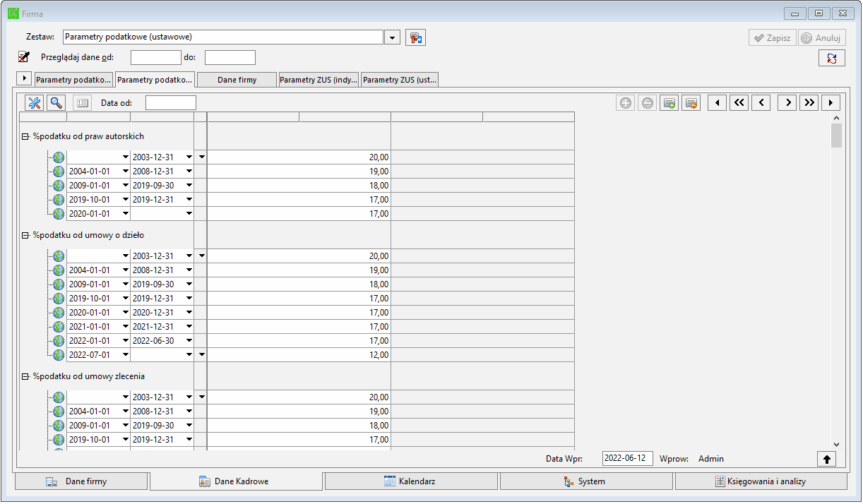
Task: Click the Data Wpr field showing 2022-06-12
Action: pos(628,458)
